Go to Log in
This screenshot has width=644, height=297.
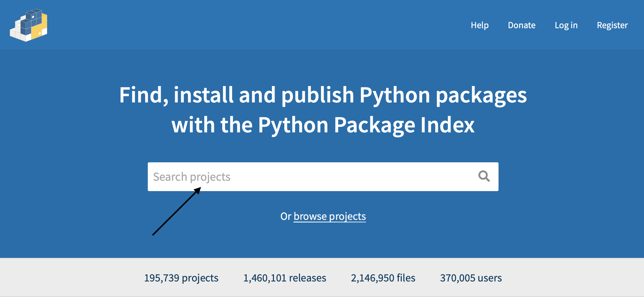(566, 25)
